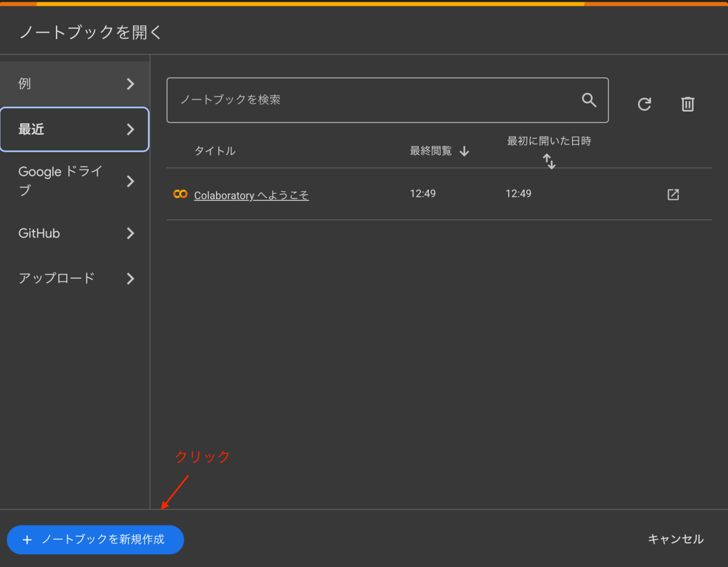The width and height of the screenshot is (728, 567).
Task: Click the refresh notebooks icon
Action: [x=644, y=104]
